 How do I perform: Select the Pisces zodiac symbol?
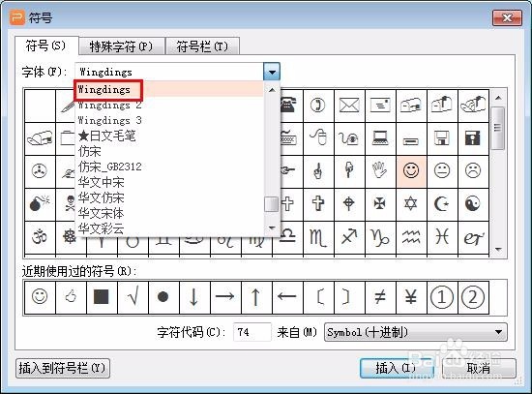tap(442, 237)
